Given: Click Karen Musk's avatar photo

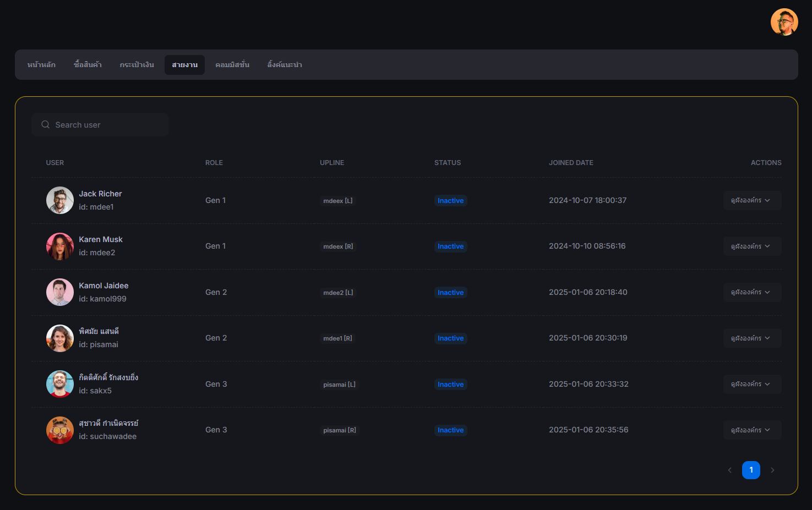Looking at the screenshot, I should coord(60,246).
